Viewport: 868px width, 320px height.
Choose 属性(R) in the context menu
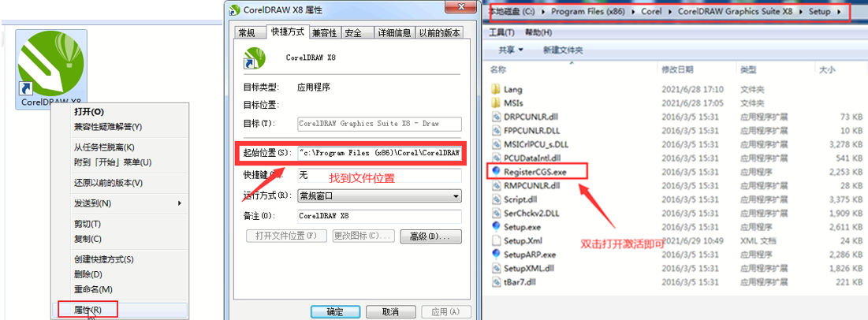tap(88, 310)
